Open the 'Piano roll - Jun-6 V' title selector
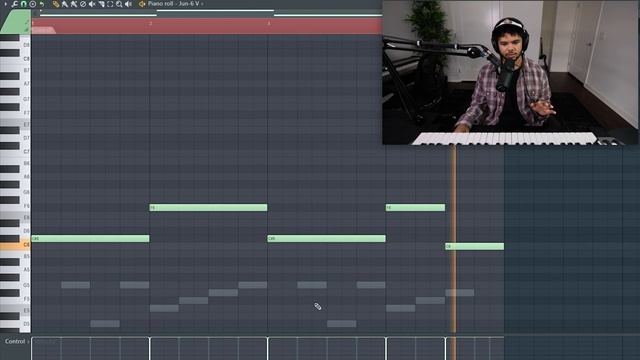The image size is (640, 360). [x=174, y=4]
